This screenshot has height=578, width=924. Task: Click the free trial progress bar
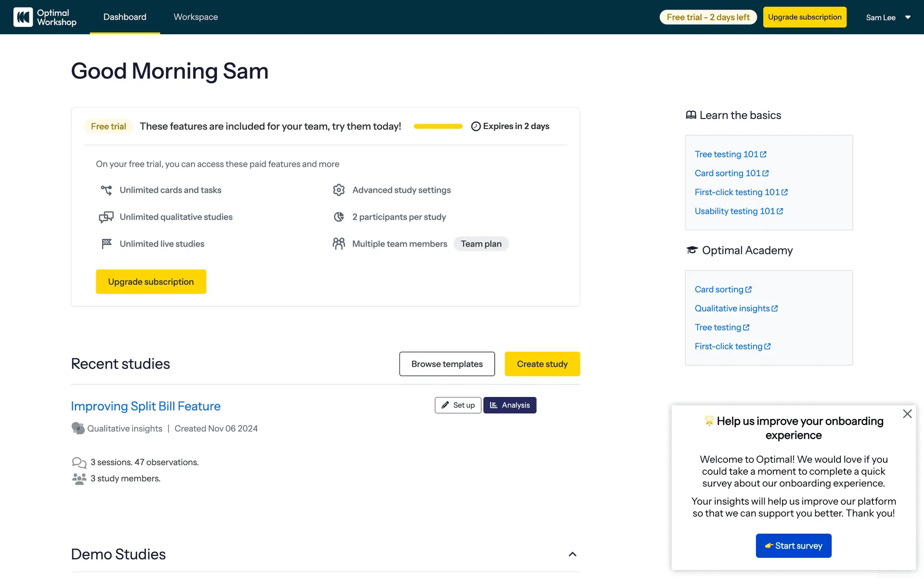[x=438, y=126]
